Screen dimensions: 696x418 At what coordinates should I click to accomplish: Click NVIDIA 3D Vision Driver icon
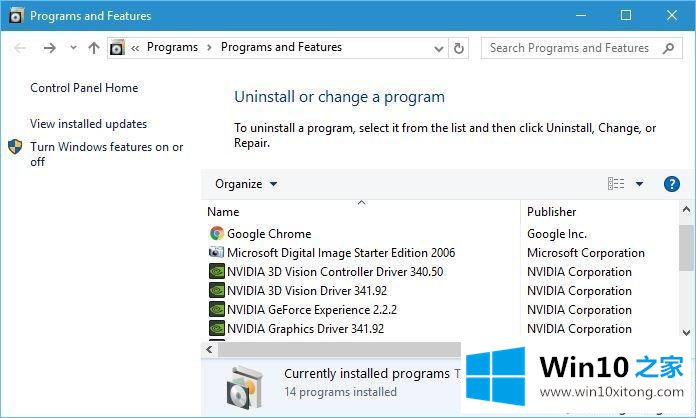pos(217,290)
